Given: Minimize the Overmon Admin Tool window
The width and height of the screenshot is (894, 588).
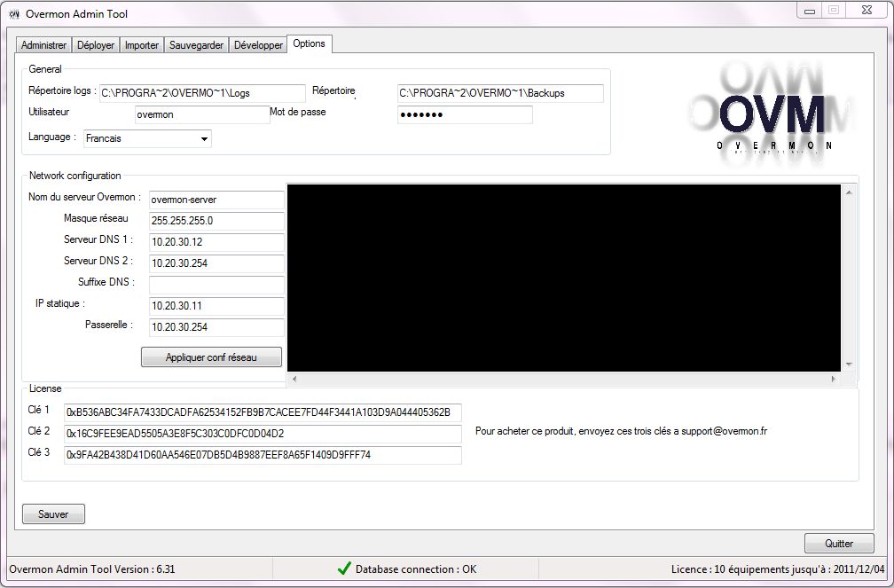Looking at the screenshot, I should point(810,11).
